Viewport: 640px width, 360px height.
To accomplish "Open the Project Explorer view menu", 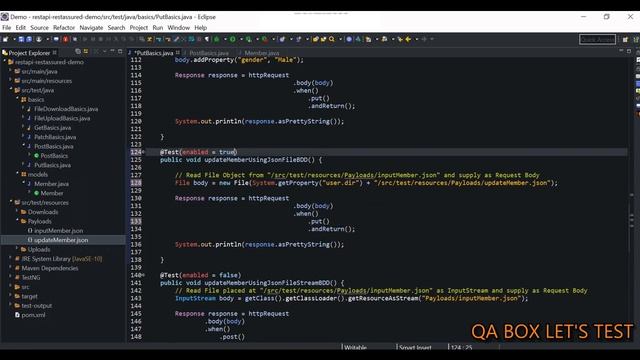I will (x=104, y=51).
